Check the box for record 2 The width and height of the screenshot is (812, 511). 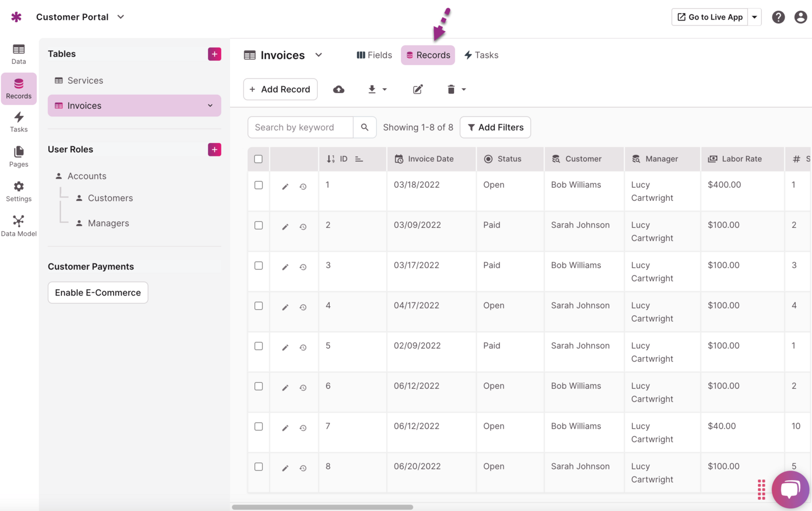tap(259, 225)
